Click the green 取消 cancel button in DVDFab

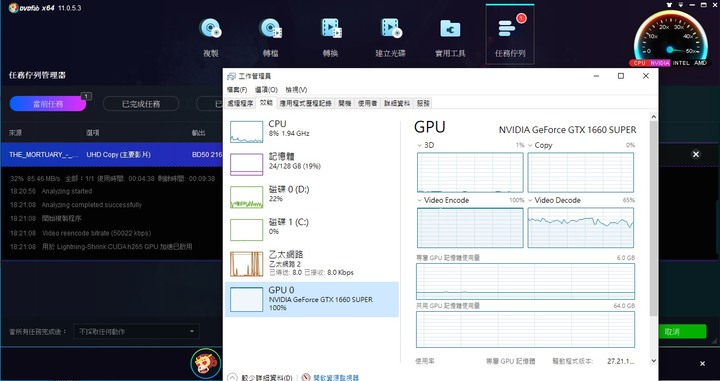click(x=682, y=332)
